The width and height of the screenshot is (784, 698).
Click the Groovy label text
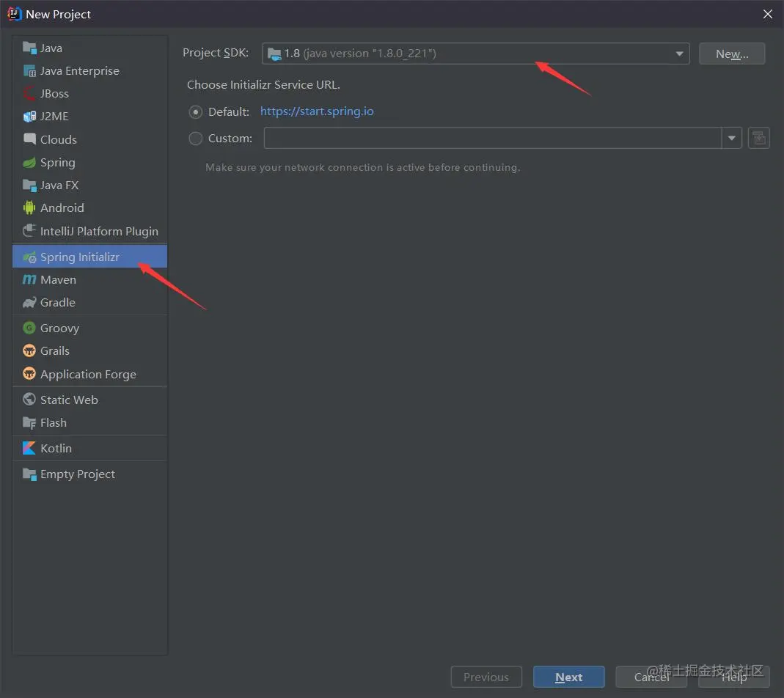(59, 328)
